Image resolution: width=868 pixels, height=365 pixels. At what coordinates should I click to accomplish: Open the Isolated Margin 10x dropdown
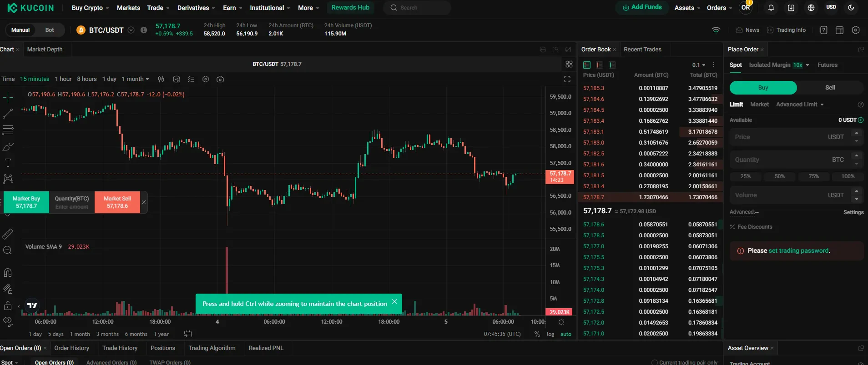tap(779, 65)
